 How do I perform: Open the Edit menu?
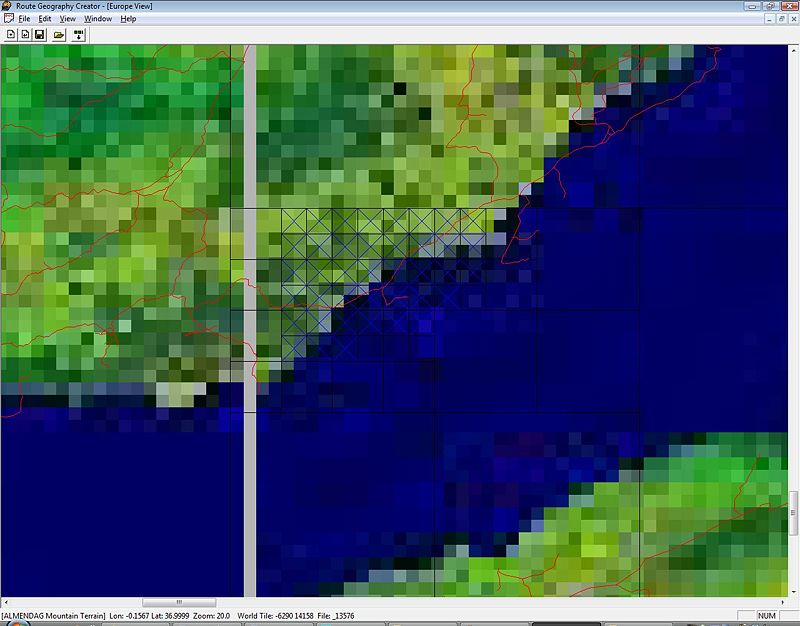coord(45,19)
